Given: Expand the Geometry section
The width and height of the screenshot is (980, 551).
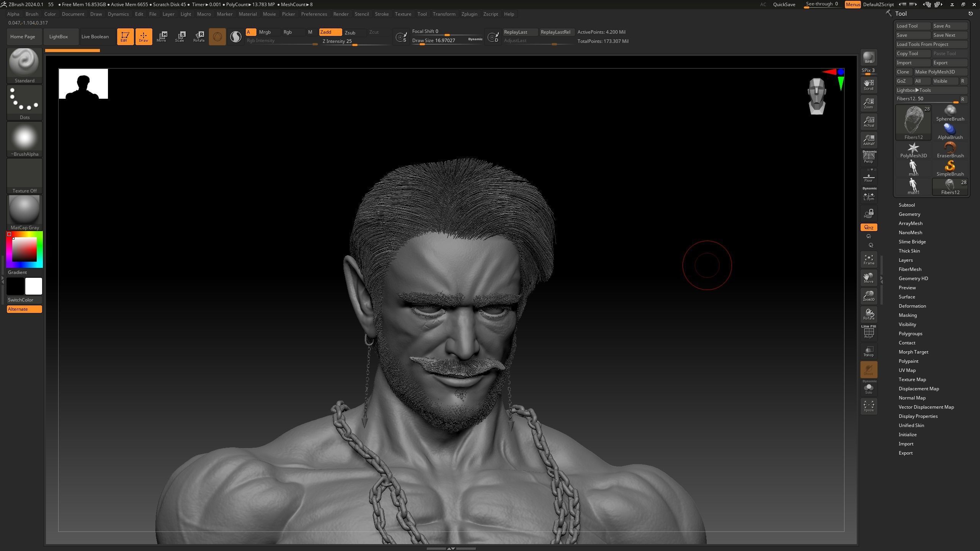Looking at the screenshot, I should click(909, 214).
